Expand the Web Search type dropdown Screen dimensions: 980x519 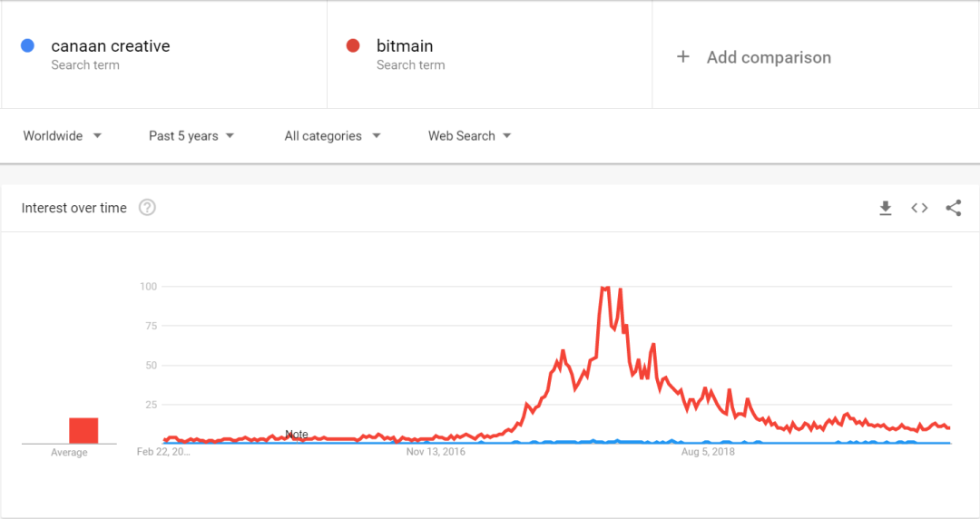pyautogui.click(x=470, y=136)
